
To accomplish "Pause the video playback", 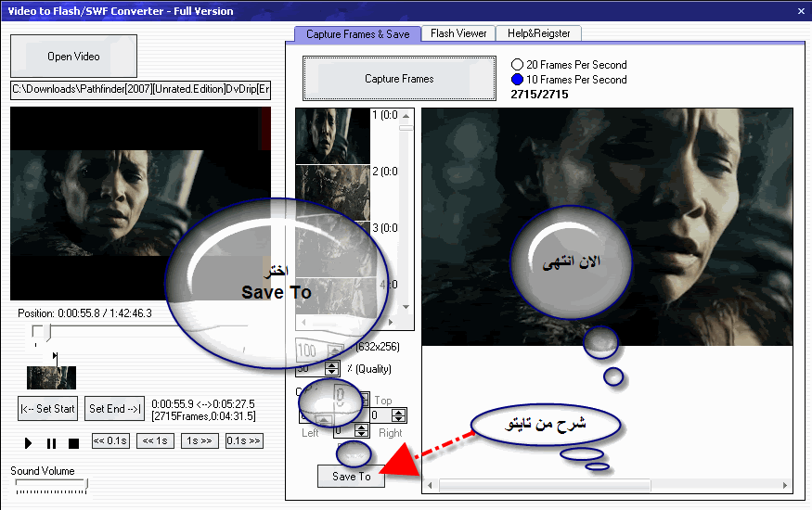I will [x=51, y=443].
